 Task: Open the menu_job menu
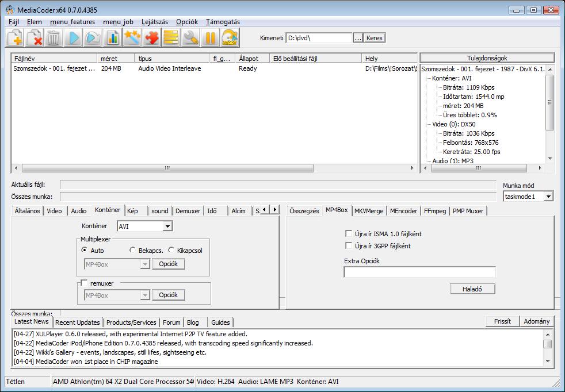[118, 22]
